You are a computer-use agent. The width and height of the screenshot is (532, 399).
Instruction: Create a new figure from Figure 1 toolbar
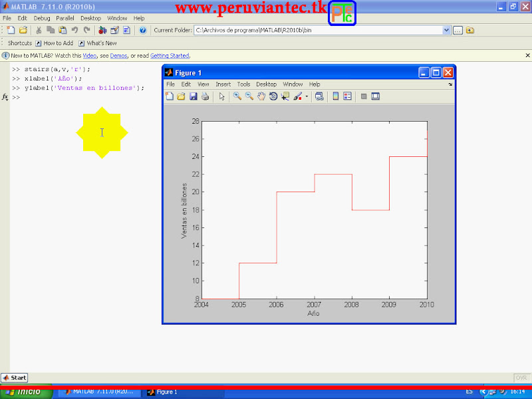point(170,96)
